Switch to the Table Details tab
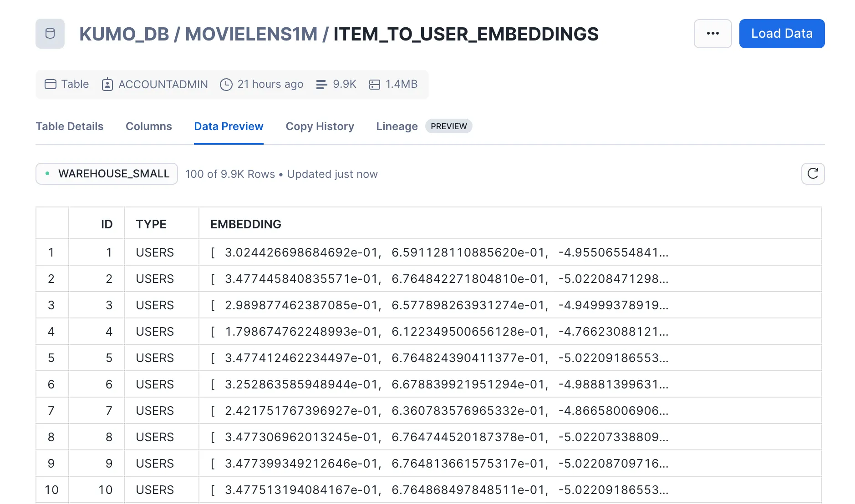Screen dimensions: 855x504 [70, 126]
